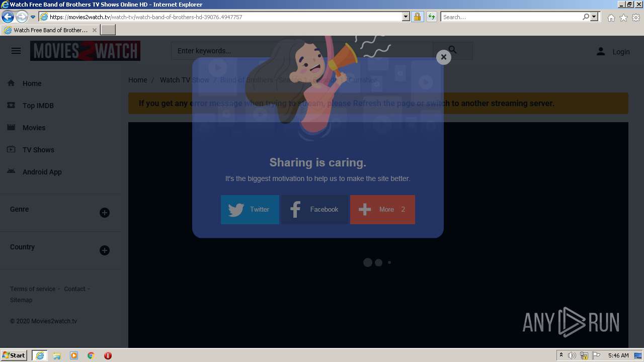Open TV Shows in the sidebar
The width and height of the screenshot is (644, 362).
pyautogui.click(x=38, y=150)
